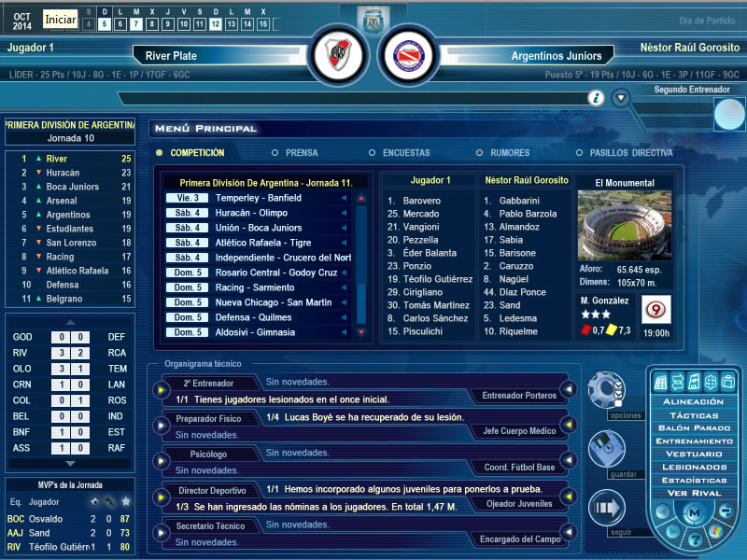747x560 pixels.
Task: Select the Competición radio option
Action: point(160,153)
